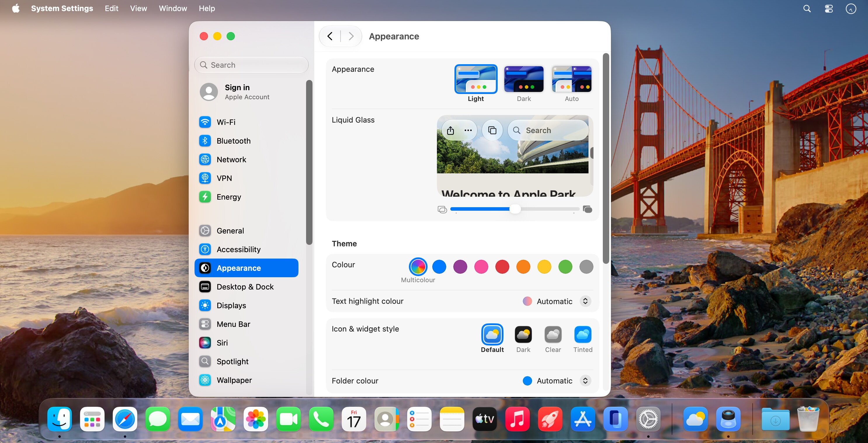Choose blue theme colour

tap(439, 267)
